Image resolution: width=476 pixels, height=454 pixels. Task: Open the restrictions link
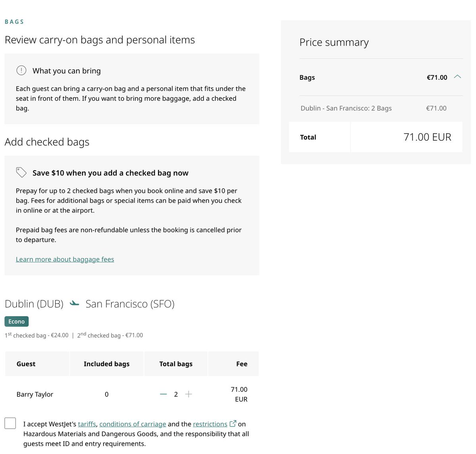tap(210, 424)
